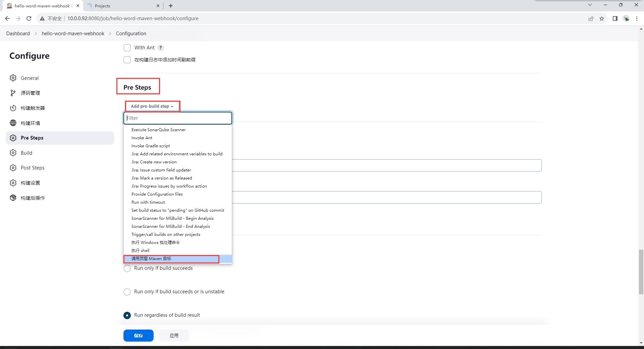Click the 构建环境 globe icon
644x349 pixels.
click(13, 123)
